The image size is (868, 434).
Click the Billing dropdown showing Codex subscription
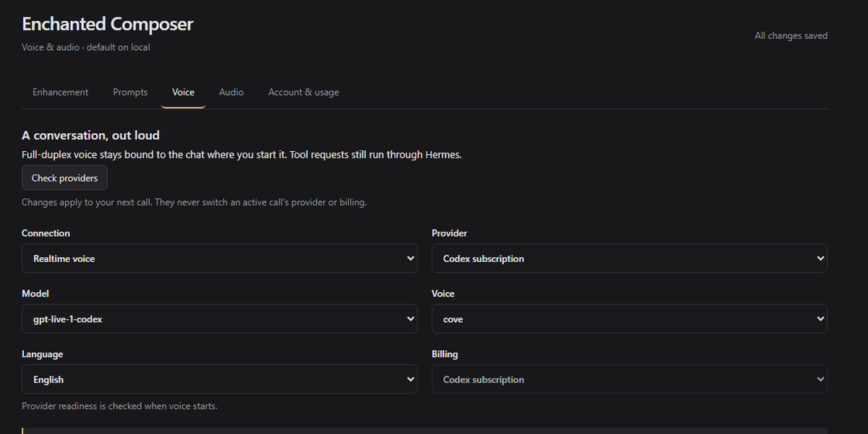[629, 379]
